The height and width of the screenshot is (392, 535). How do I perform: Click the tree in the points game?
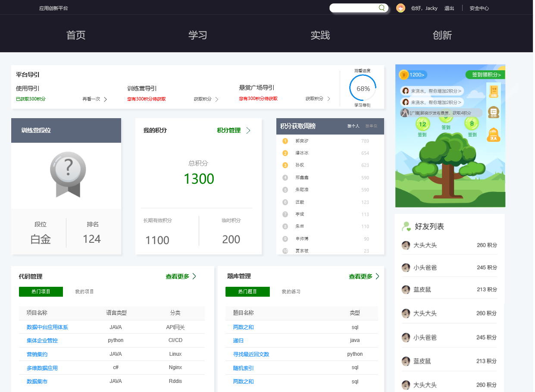(450, 166)
